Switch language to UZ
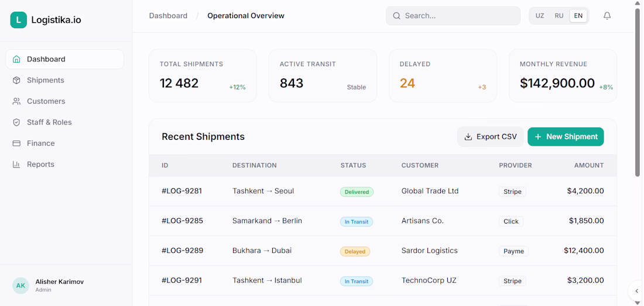This screenshot has height=306, width=644. (540, 16)
